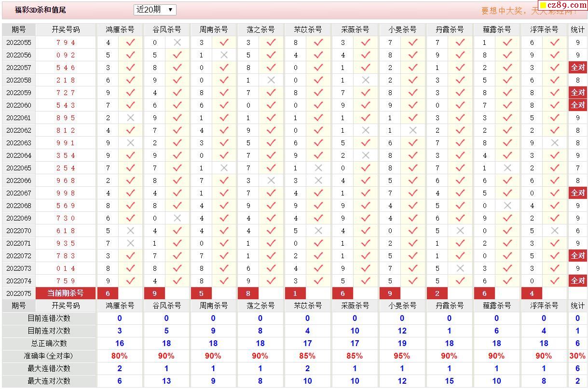Select the 目前连错次数 row label
The width and height of the screenshot is (588, 389).
coord(49,319)
